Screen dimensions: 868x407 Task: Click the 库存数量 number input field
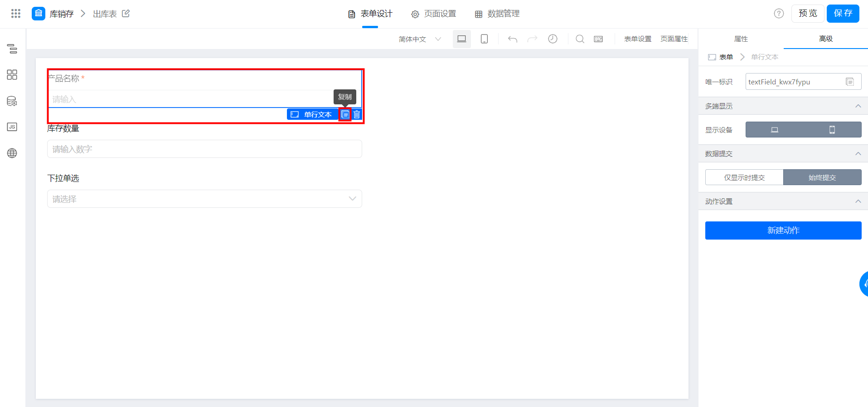pos(204,149)
